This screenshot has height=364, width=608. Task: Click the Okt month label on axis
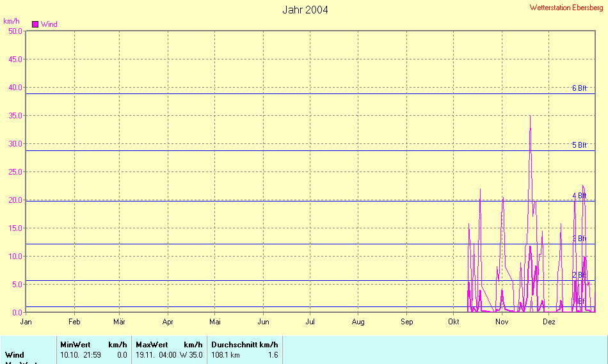click(x=454, y=322)
